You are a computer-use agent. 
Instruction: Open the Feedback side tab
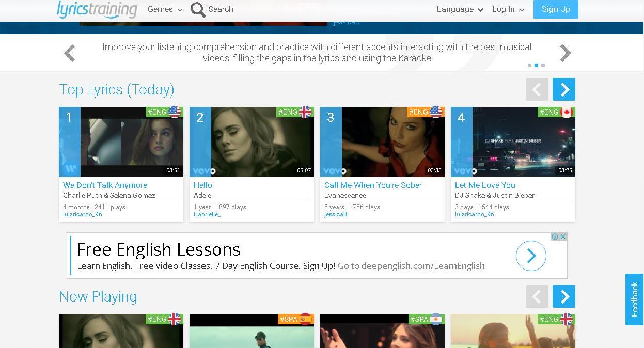[634, 299]
